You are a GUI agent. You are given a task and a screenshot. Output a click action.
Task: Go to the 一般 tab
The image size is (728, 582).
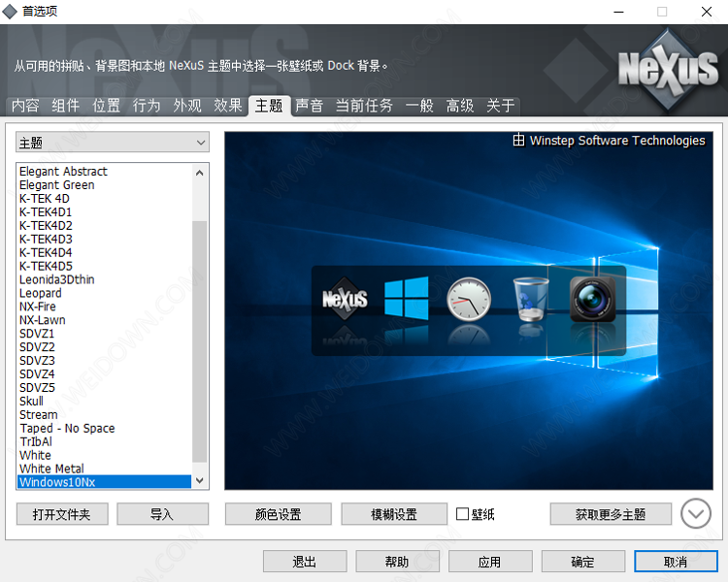[x=419, y=106]
